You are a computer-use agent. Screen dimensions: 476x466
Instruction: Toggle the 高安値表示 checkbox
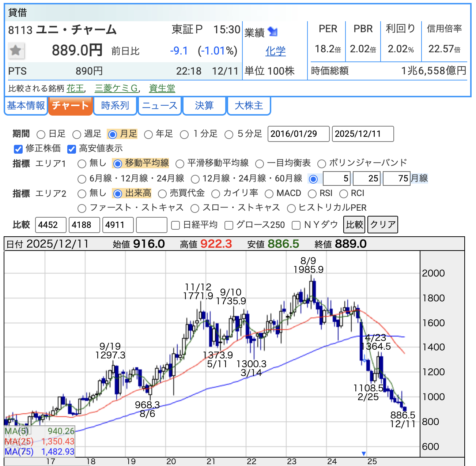72,149
